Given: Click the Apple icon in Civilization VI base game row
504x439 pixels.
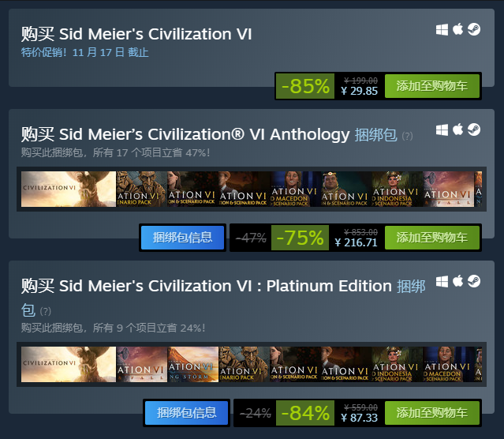Looking at the screenshot, I should tap(457, 29).
